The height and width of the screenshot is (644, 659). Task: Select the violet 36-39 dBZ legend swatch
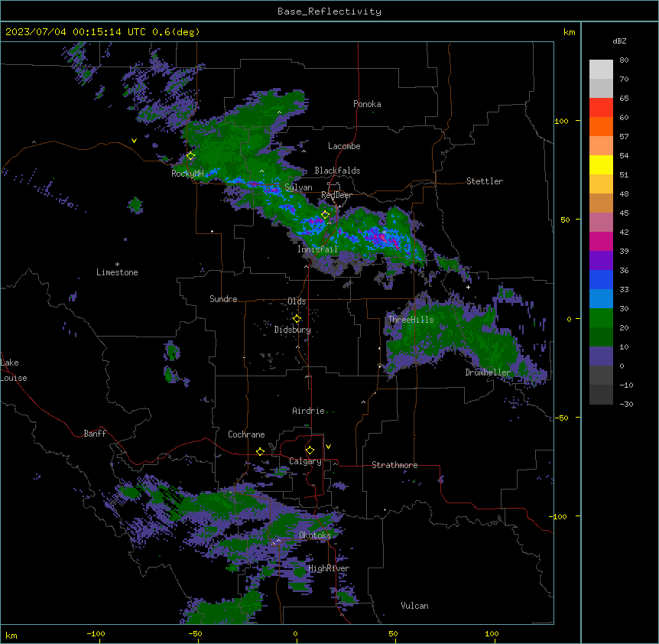coord(601,261)
